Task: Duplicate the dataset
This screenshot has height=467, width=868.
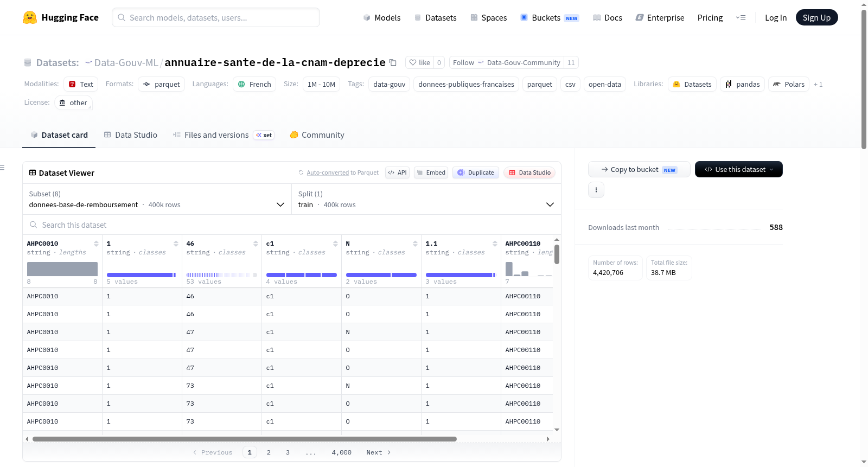Action: pyautogui.click(x=476, y=172)
